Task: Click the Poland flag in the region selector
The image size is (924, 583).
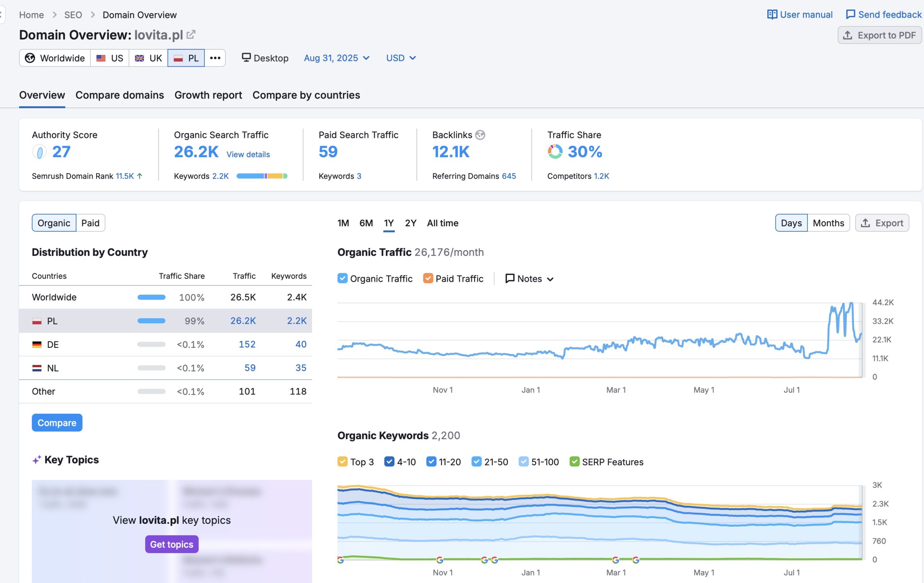Action: pyautogui.click(x=178, y=58)
